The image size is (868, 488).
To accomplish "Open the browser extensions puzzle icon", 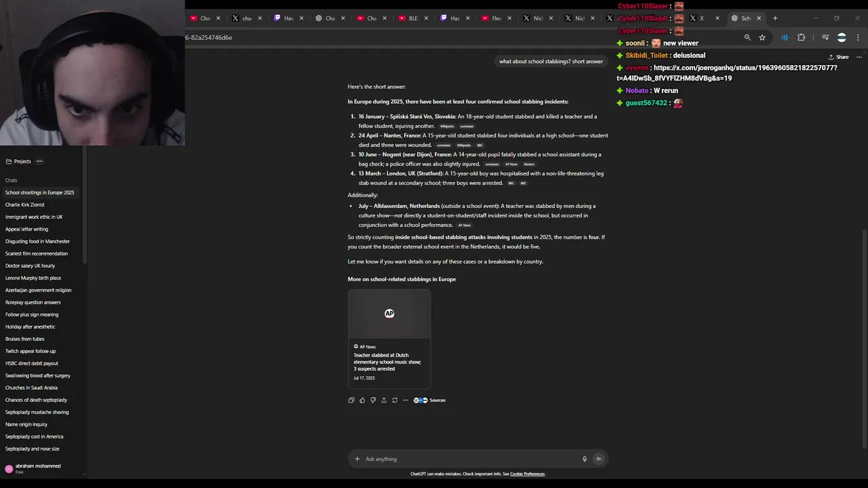I will pyautogui.click(x=801, y=37).
